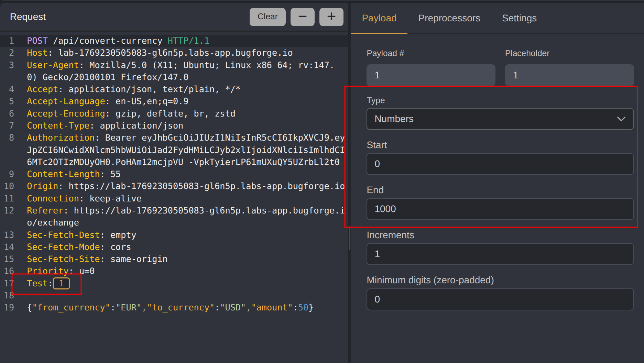The image size is (644, 363).
Task: Click the minus button in Request header
Action: pyautogui.click(x=302, y=17)
